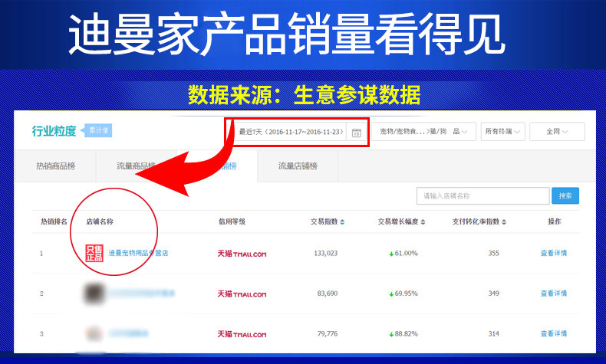Click the conversion index value 349

tap(493, 293)
